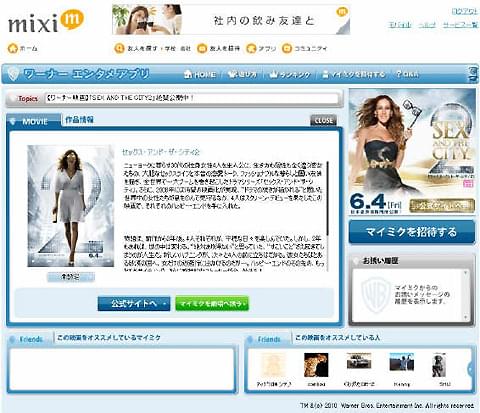Viewport: 480px width, 413px height.
Task: Select マイミクを招待する in the app bar
Action: 353,74
